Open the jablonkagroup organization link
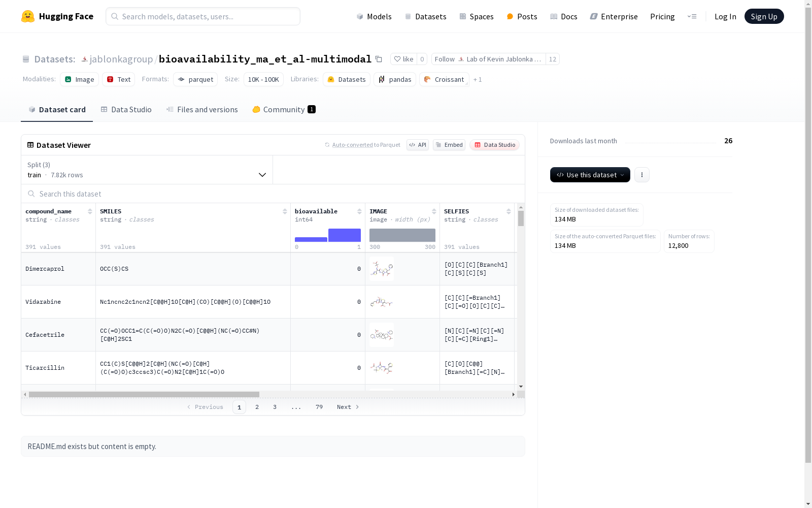Image resolution: width=812 pixels, height=508 pixels. (x=121, y=59)
